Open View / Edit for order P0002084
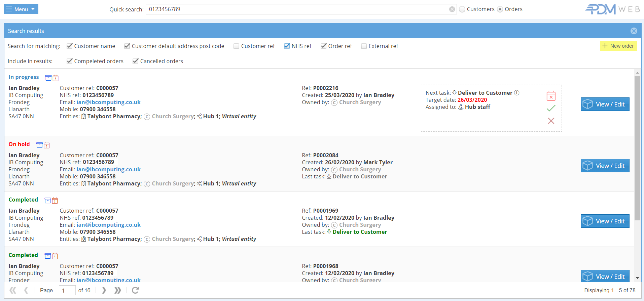The height and width of the screenshot is (301, 644). [x=605, y=166]
